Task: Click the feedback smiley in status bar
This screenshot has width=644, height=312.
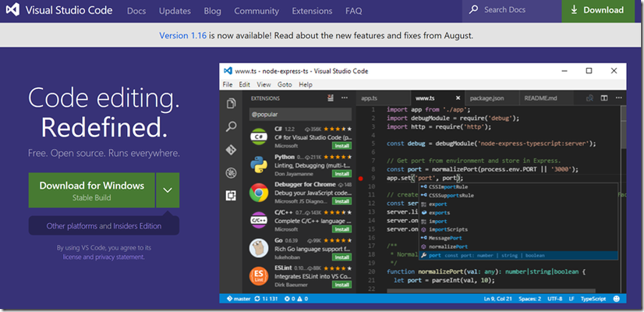Action: click(x=617, y=299)
